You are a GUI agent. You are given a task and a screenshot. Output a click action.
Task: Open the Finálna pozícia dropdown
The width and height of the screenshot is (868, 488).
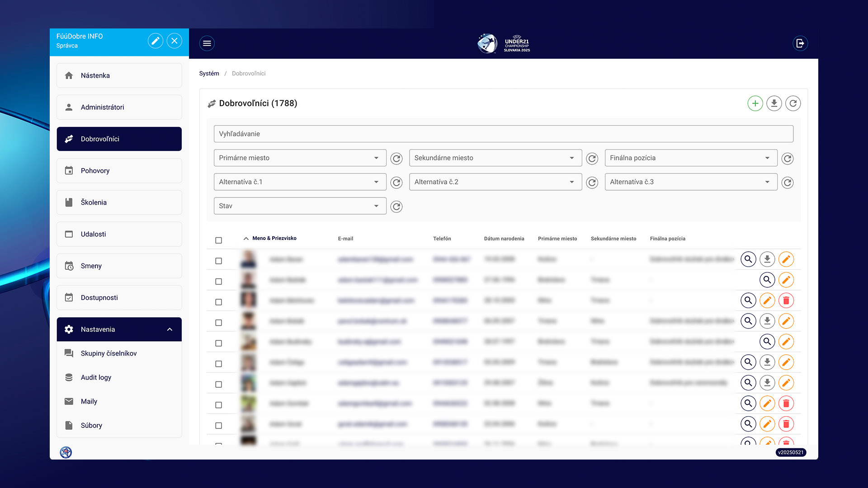pos(690,158)
